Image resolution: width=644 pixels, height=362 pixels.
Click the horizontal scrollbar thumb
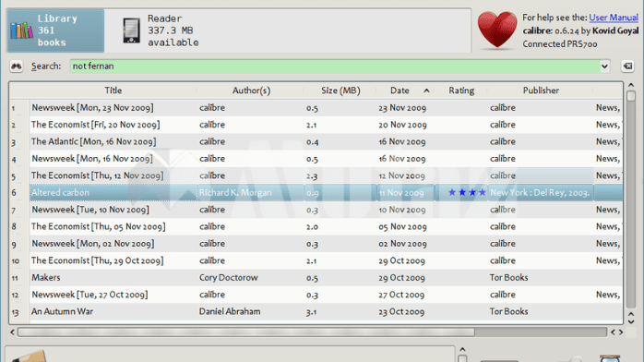click(246, 332)
